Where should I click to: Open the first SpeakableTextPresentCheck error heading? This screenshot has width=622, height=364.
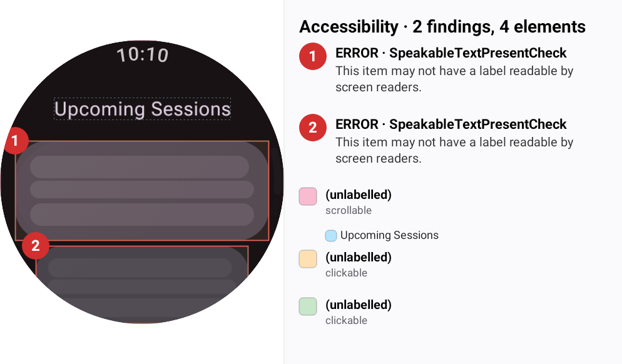tap(451, 53)
